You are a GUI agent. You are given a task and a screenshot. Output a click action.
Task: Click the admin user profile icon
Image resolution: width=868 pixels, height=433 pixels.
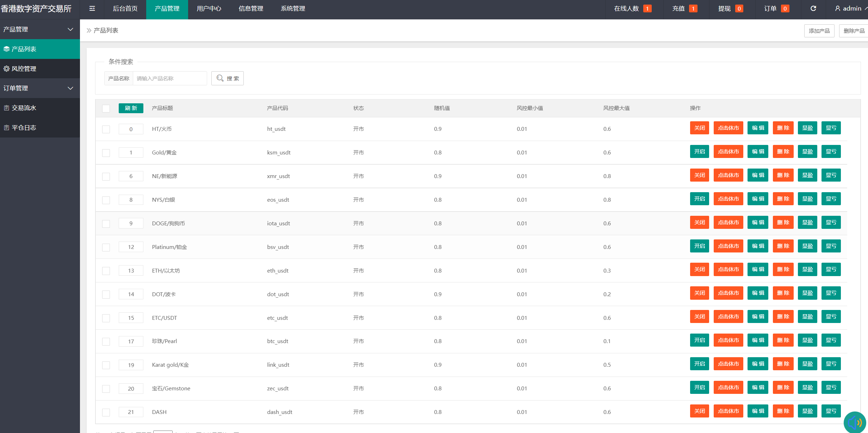[x=838, y=8]
